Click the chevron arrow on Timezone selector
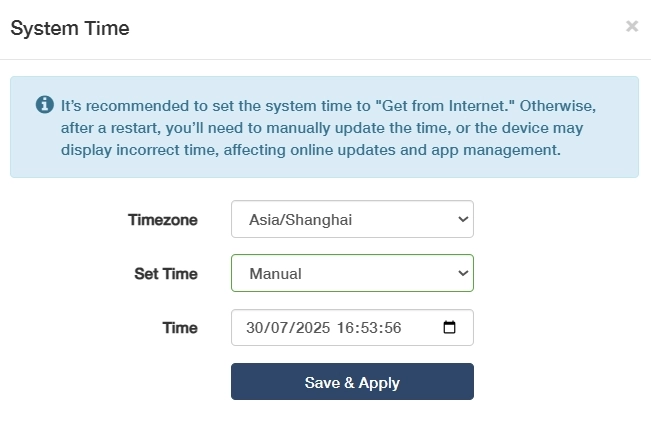 (461, 219)
